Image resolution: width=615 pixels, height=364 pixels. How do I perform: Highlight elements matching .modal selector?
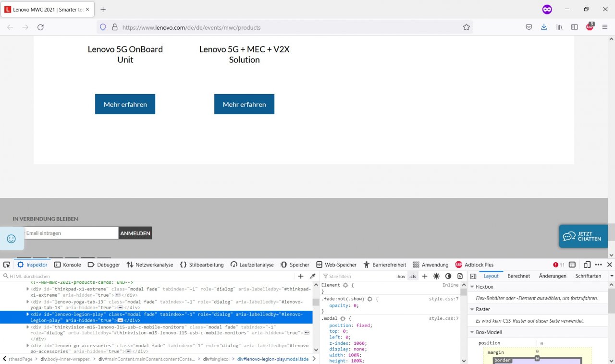(343, 318)
